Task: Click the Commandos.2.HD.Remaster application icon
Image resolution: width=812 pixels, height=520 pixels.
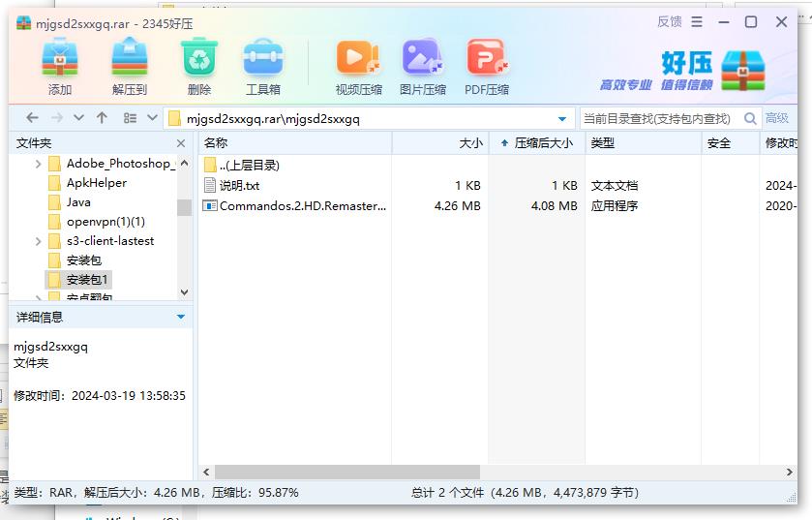Action: point(210,205)
